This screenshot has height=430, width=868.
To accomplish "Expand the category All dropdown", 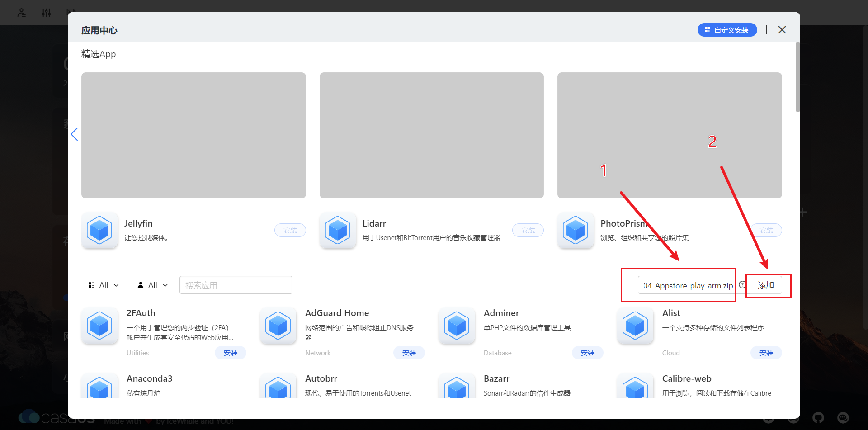I will click(104, 285).
